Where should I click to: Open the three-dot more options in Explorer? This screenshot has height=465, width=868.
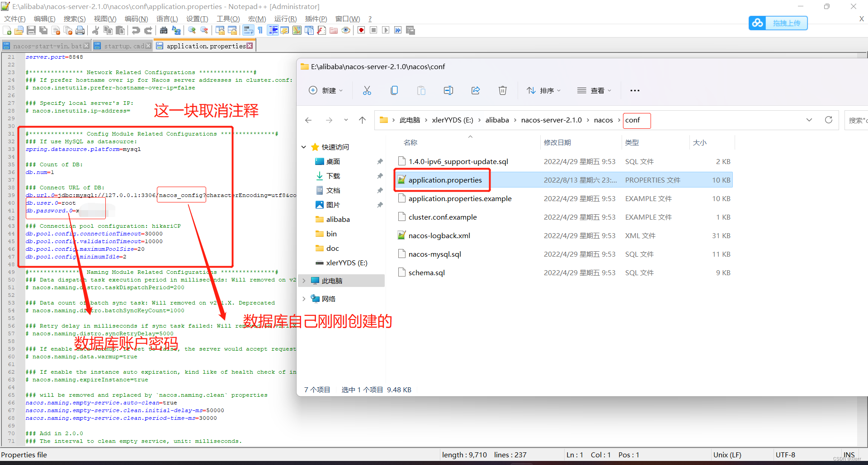tap(635, 90)
